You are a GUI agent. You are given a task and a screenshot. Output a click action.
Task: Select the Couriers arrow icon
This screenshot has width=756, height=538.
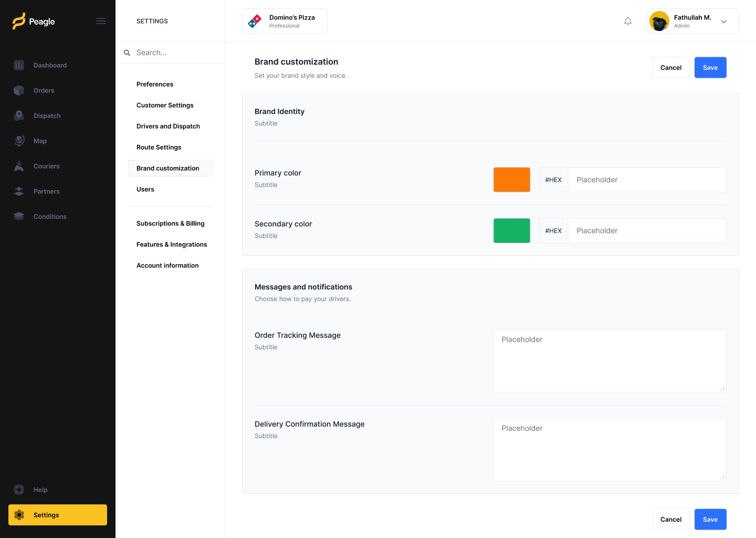[x=19, y=166]
